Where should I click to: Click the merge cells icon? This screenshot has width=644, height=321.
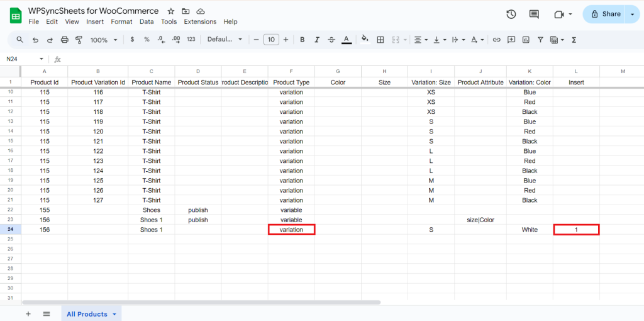tap(396, 40)
